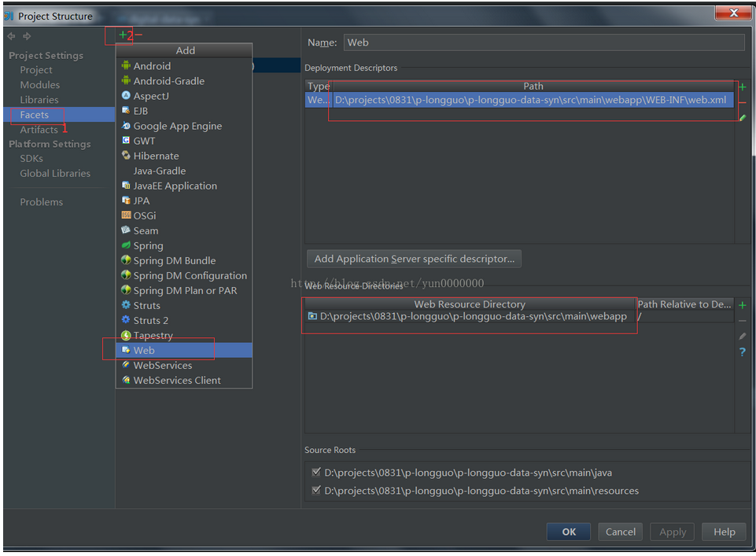Choose Java-Gradle in the Add list
Image resolution: width=756 pixels, height=556 pixels.
184,171
